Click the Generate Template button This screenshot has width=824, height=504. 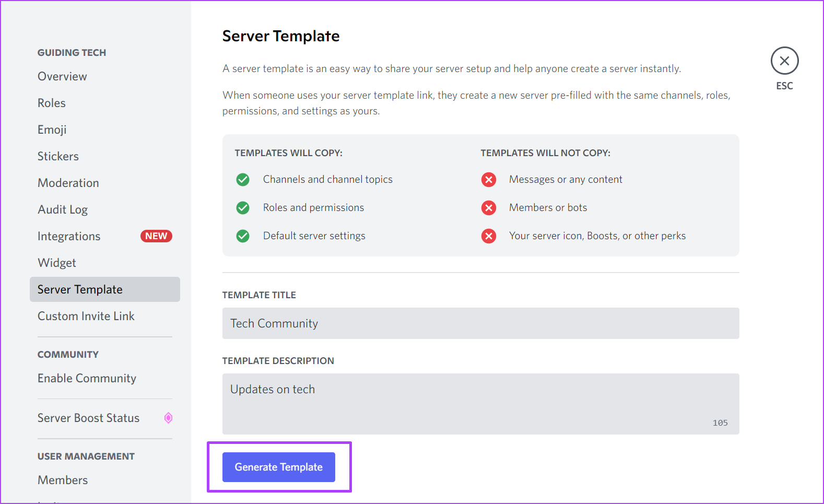point(279,467)
